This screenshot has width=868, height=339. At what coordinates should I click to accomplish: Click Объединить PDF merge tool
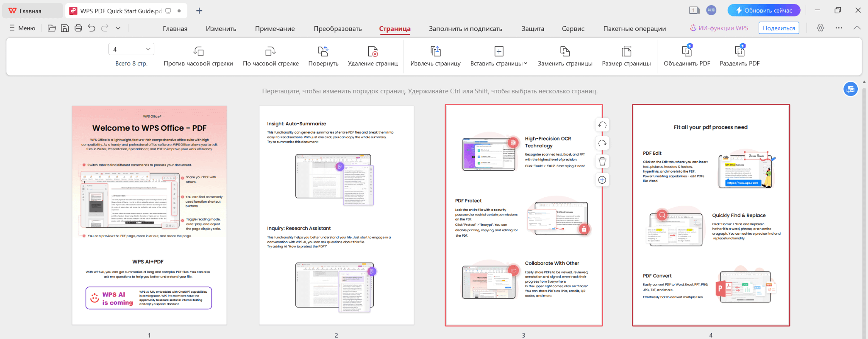pyautogui.click(x=687, y=56)
